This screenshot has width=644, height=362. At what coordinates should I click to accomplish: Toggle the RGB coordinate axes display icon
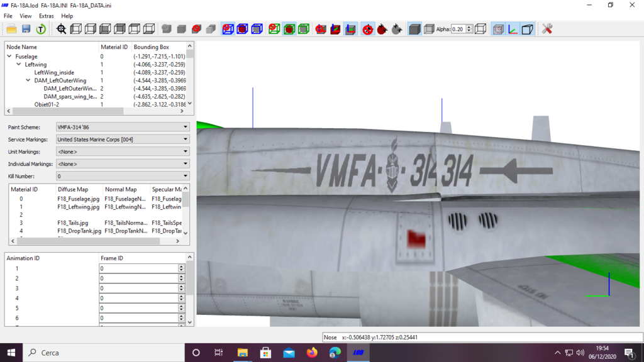click(513, 29)
